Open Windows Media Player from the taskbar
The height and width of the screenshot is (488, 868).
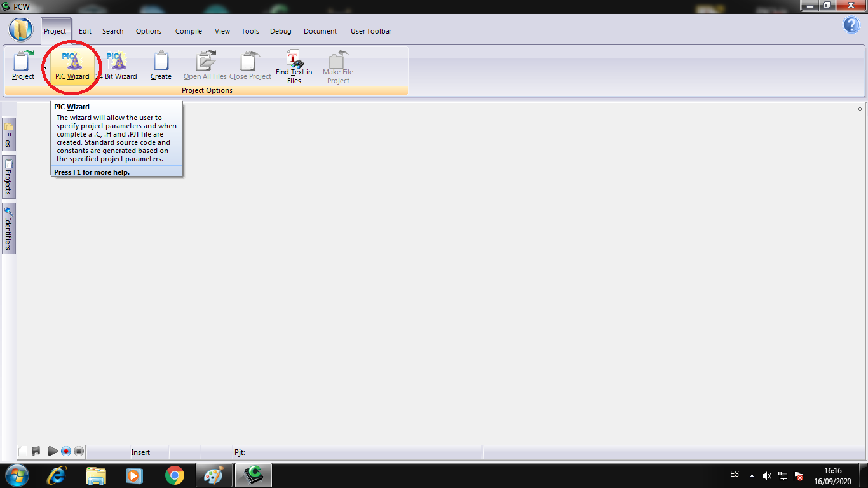click(x=135, y=475)
